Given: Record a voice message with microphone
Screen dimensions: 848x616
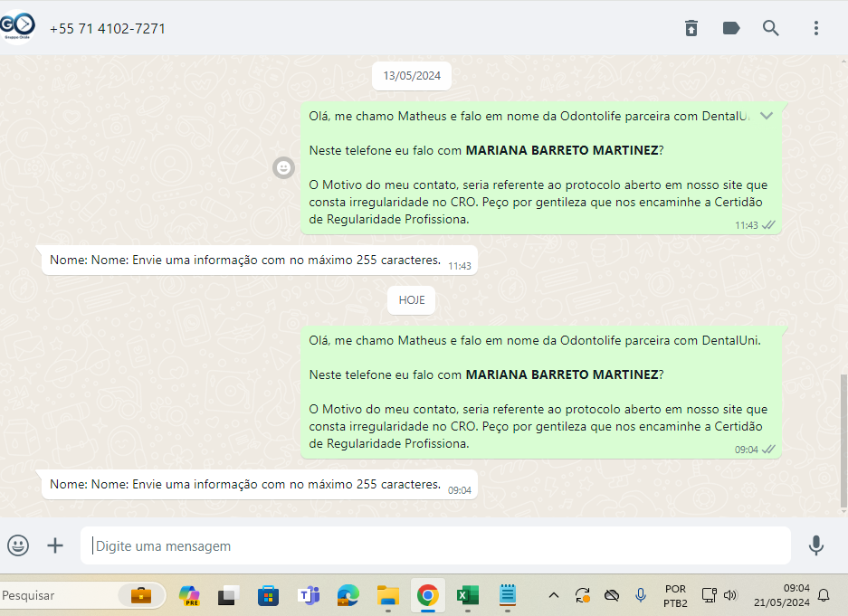Looking at the screenshot, I should 815,545.
